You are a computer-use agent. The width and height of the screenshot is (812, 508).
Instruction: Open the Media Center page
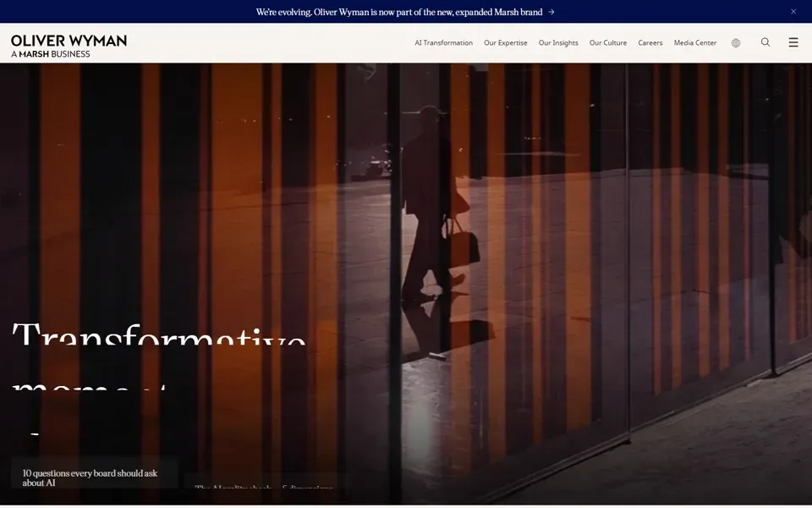[695, 43]
